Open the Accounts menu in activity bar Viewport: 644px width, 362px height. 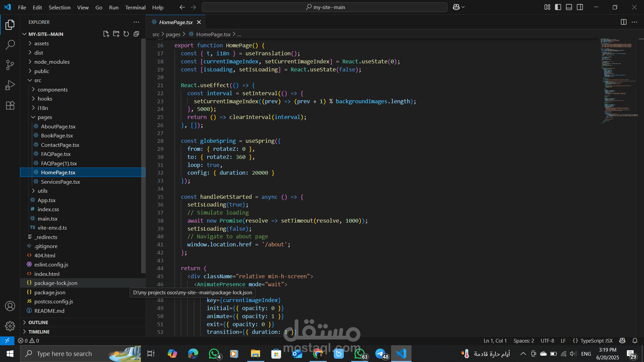click(10, 306)
